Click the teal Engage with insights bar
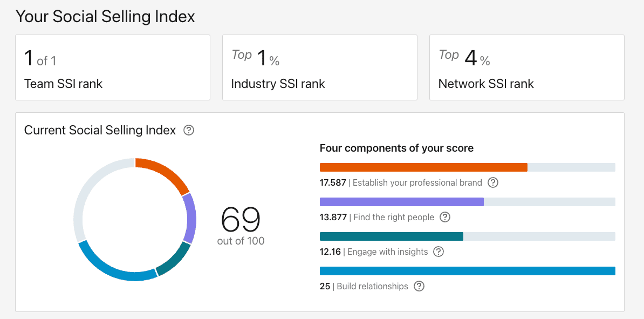Viewport: 644px width, 319px height. [x=391, y=236]
